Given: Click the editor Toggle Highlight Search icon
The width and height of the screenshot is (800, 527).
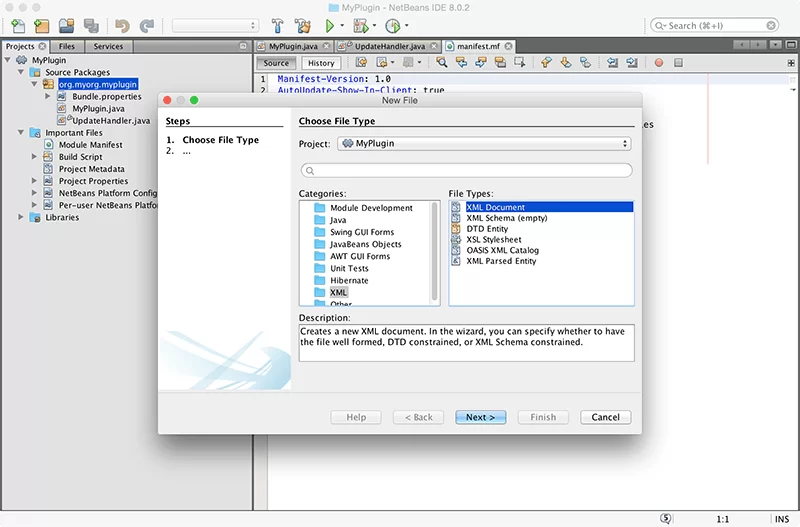Looking at the screenshot, I should (x=500, y=63).
